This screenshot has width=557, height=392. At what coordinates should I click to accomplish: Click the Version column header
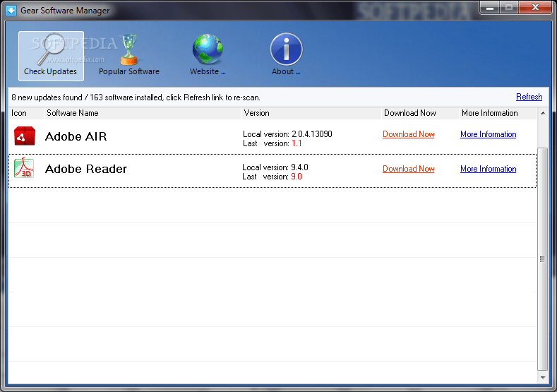(311, 113)
